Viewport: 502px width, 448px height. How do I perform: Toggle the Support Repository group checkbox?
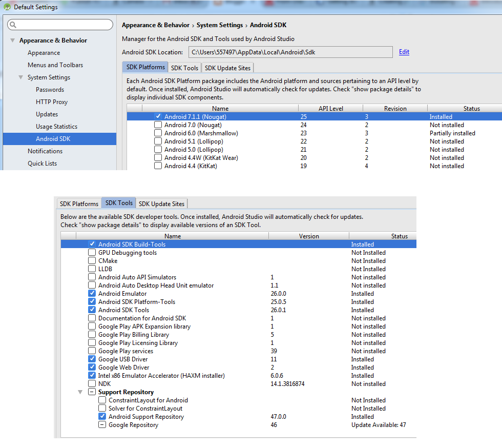point(92,392)
